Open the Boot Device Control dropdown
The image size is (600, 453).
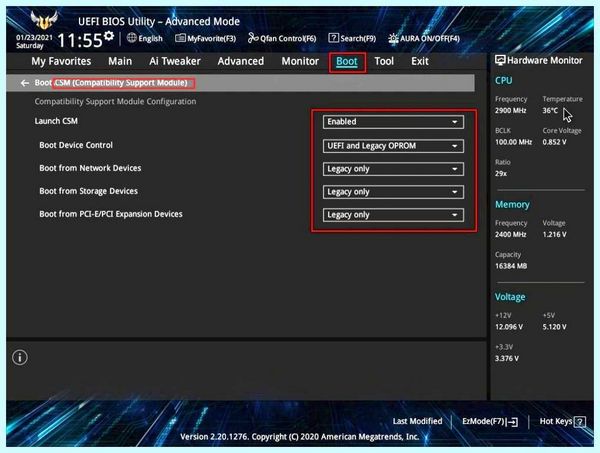tap(393, 146)
